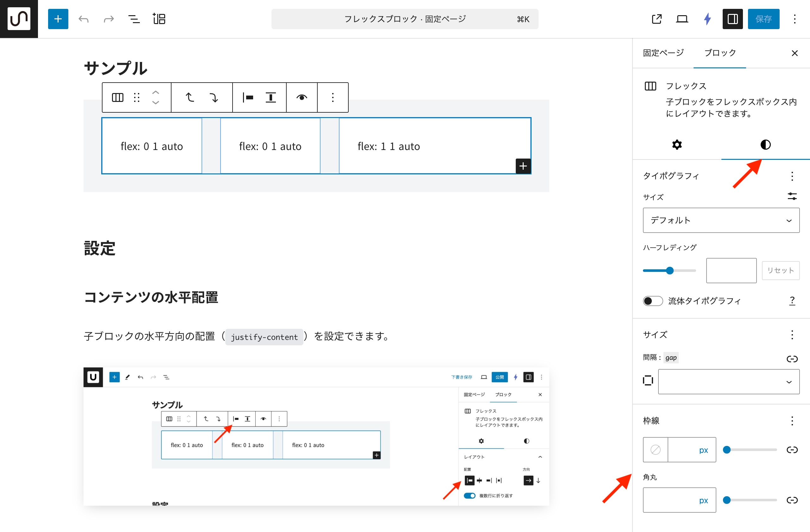Viewport: 810px width, 532px height.
Task: Select the styles half-circle tab
Action: tap(765, 145)
